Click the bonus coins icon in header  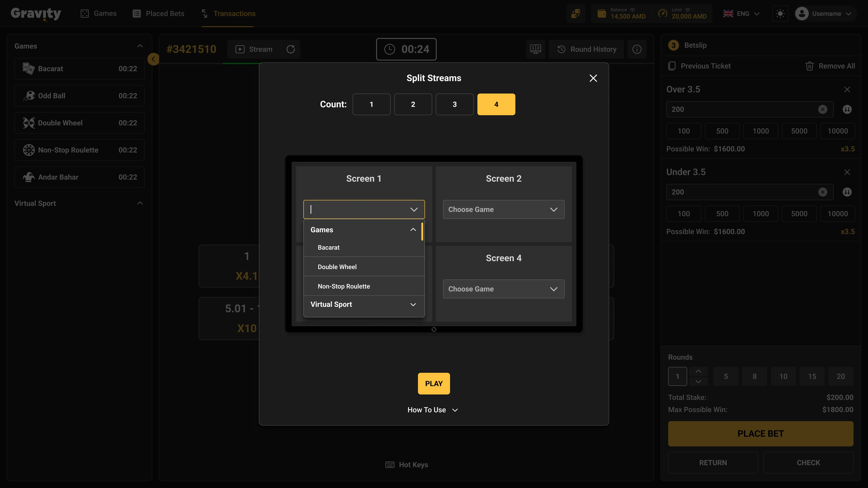coord(576,14)
